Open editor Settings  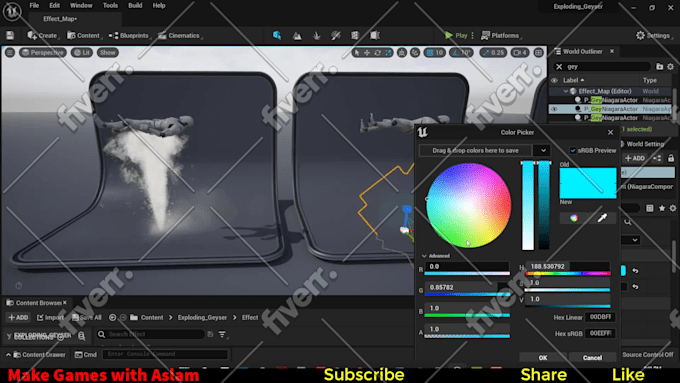coord(653,36)
